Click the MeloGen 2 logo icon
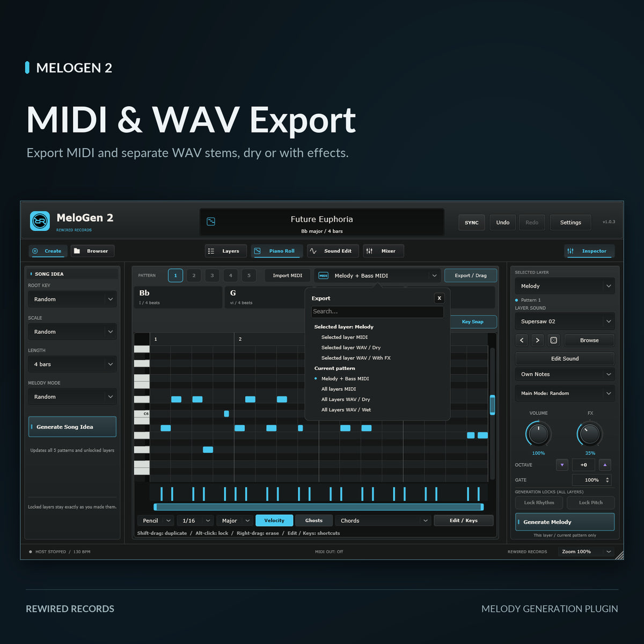The image size is (644, 644). (40, 221)
